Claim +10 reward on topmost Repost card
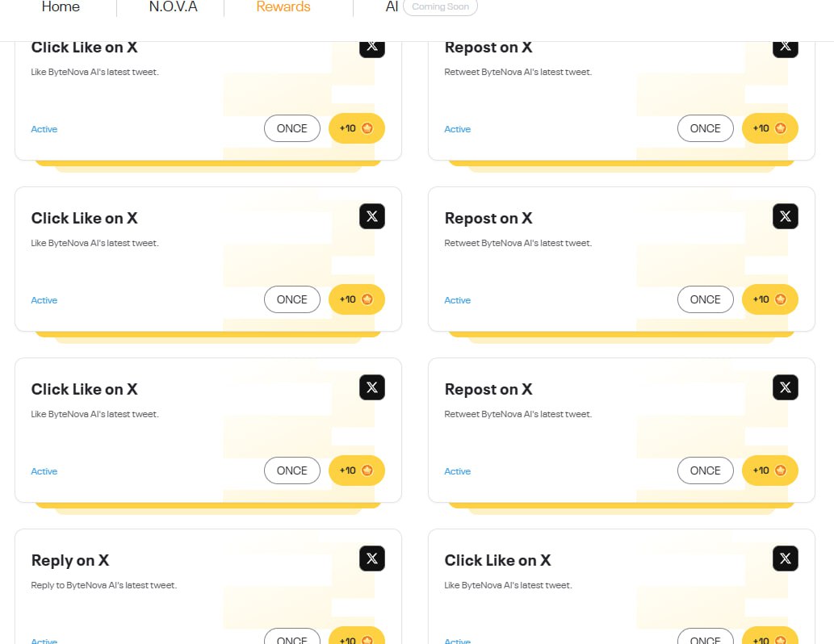 pos(769,128)
